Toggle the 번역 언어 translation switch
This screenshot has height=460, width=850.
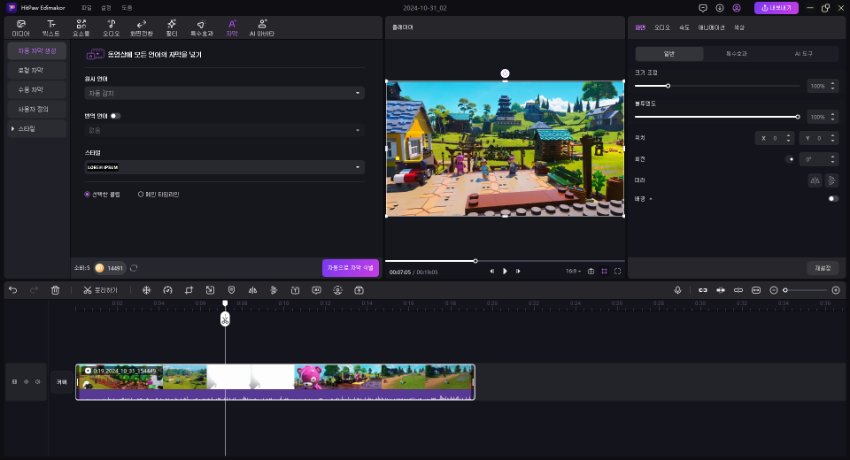(x=116, y=116)
